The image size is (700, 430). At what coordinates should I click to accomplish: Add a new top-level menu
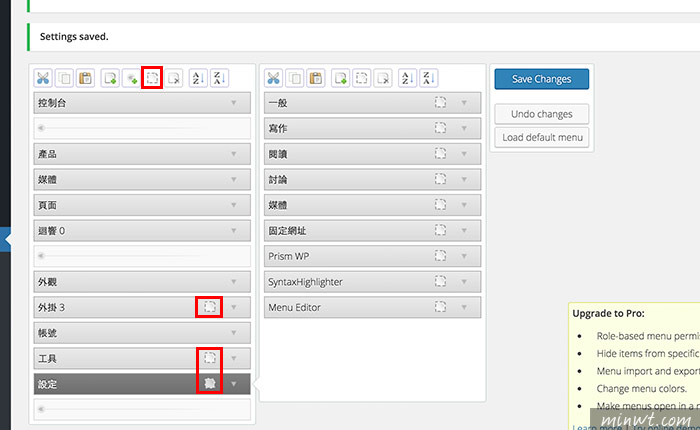pos(110,78)
